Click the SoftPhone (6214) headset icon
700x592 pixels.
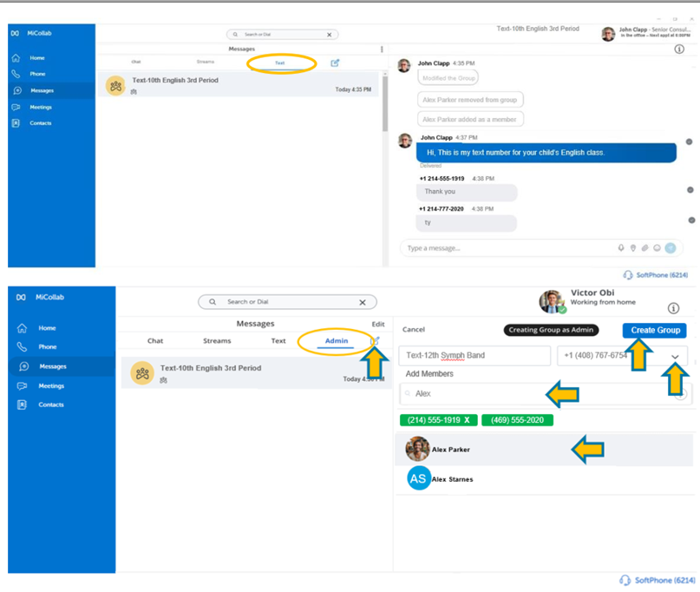627,276
